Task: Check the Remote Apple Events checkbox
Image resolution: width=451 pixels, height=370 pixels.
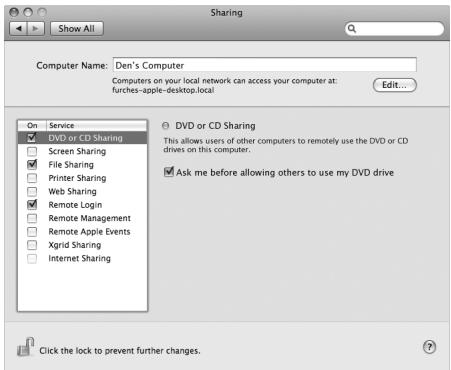Action: click(x=32, y=232)
